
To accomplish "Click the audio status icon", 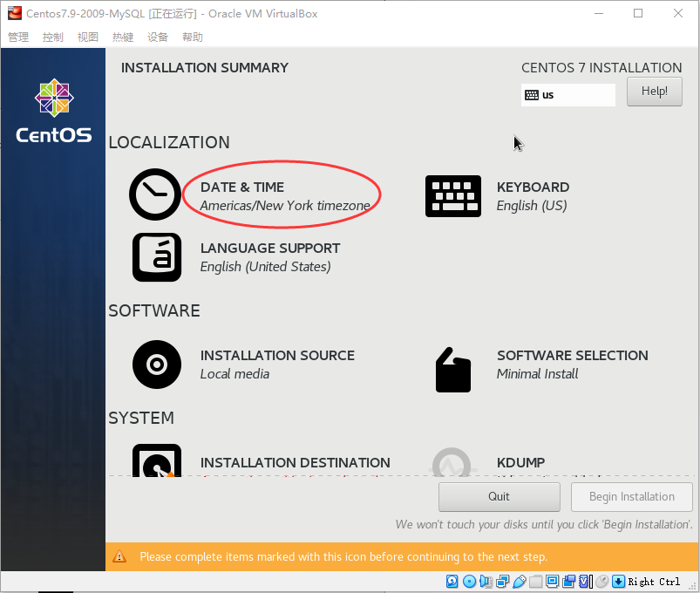I will coord(486,581).
